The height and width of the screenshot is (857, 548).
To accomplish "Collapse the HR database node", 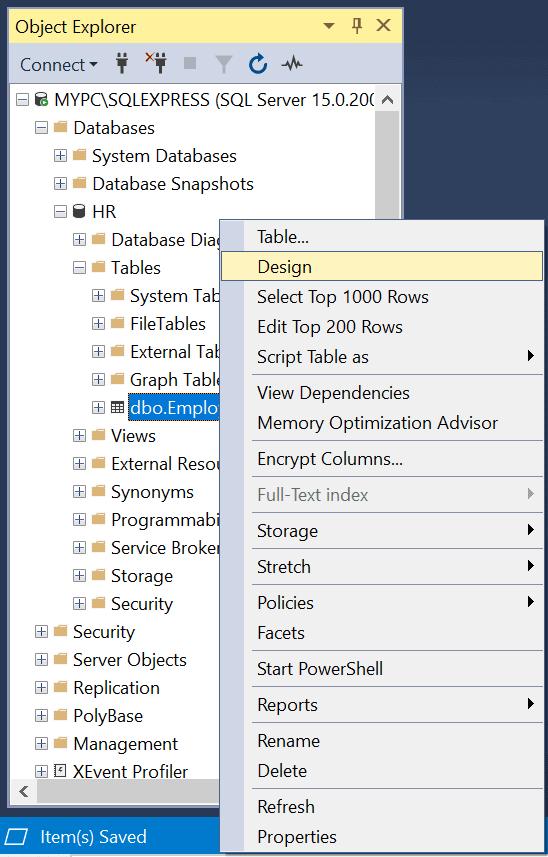I will [x=61, y=212].
